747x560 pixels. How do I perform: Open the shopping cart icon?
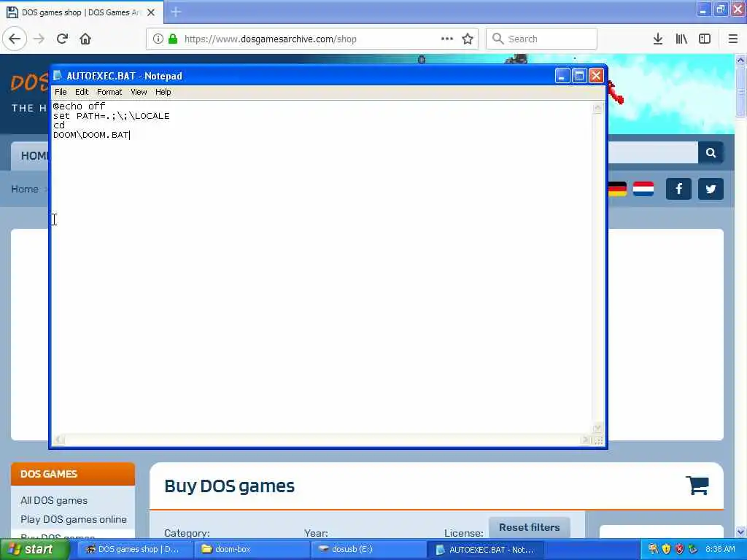[697, 485]
